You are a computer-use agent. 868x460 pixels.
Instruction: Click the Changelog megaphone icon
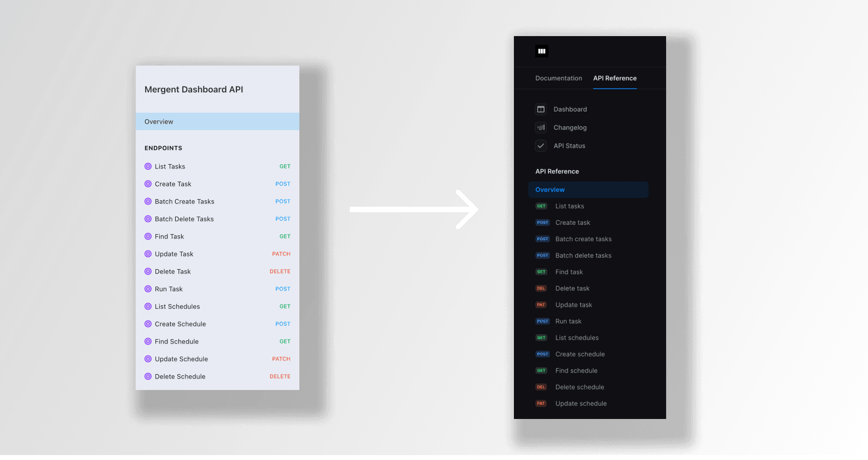(541, 127)
